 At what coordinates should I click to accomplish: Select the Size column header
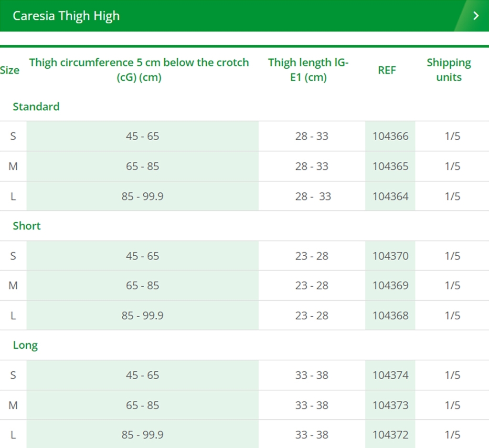10,70
